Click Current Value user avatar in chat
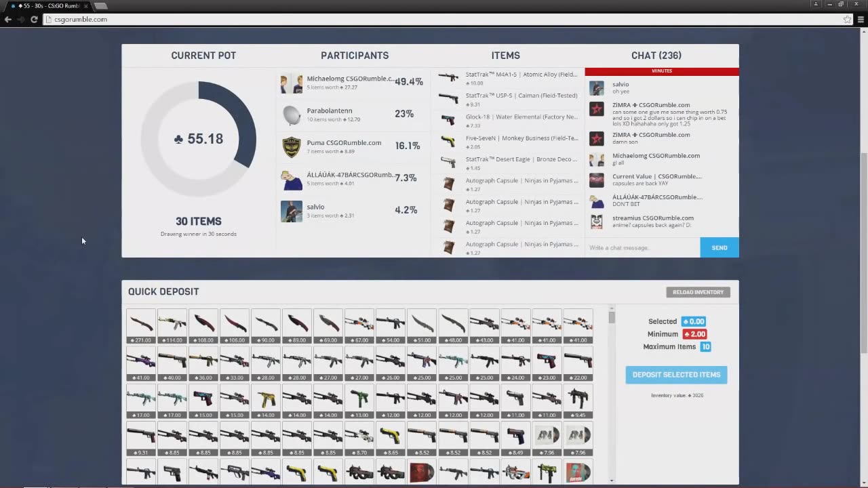Screen dimensions: 868x488 pos(597,180)
